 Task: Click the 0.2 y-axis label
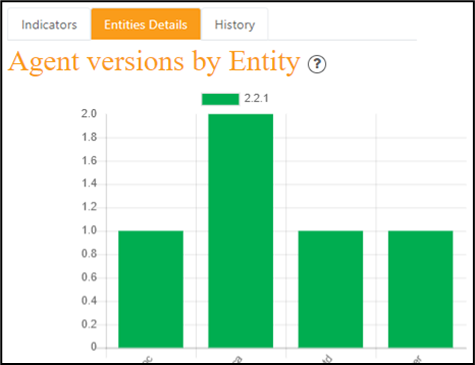point(89,324)
